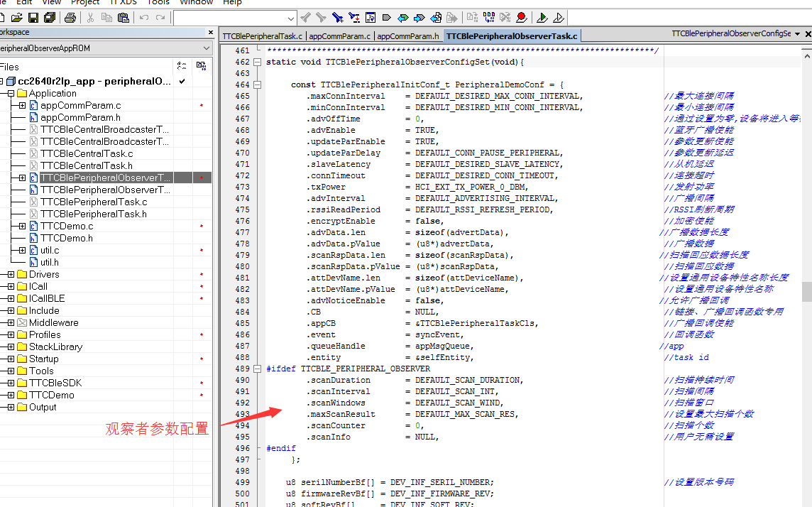This screenshot has width=812, height=507.
Task: Paste from clipboard using Paste icon
Action: point(124,18)
